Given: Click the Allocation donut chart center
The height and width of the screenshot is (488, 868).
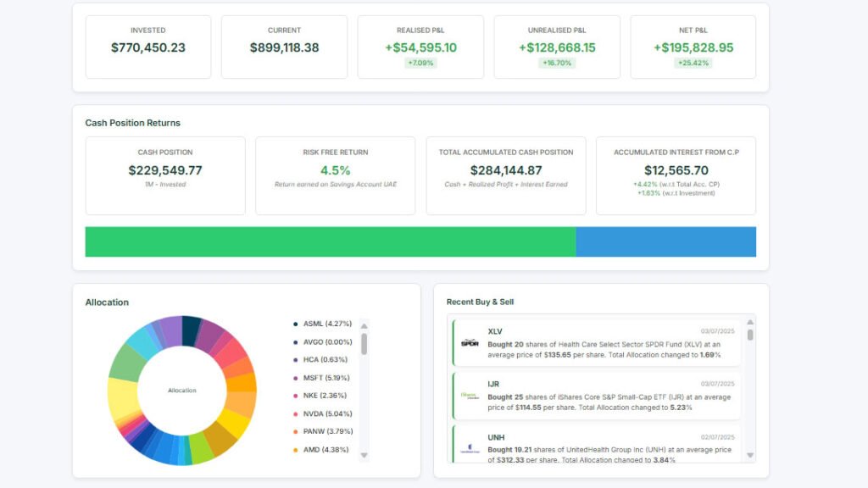Looking at the screenshot, I should coord(181,391).
